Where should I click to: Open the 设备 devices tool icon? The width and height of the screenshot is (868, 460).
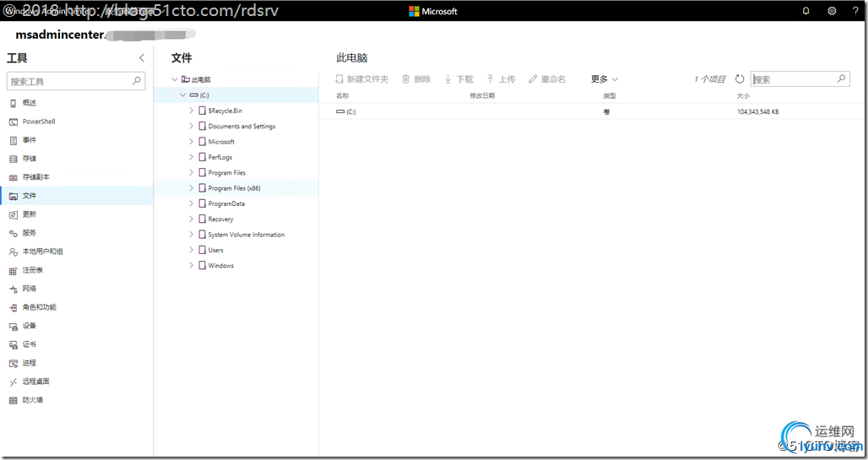coord(14,326)
